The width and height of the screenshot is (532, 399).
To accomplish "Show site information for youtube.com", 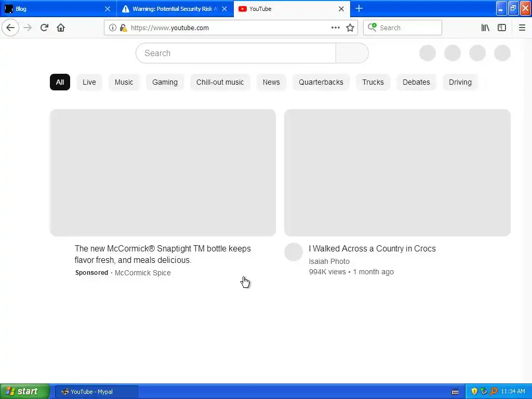I will [x=112, y=28].
